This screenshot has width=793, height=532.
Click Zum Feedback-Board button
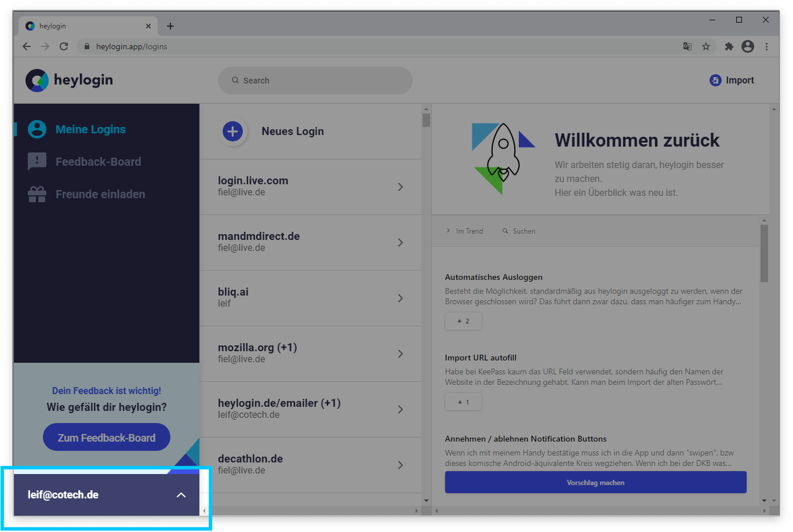point(107,438)
